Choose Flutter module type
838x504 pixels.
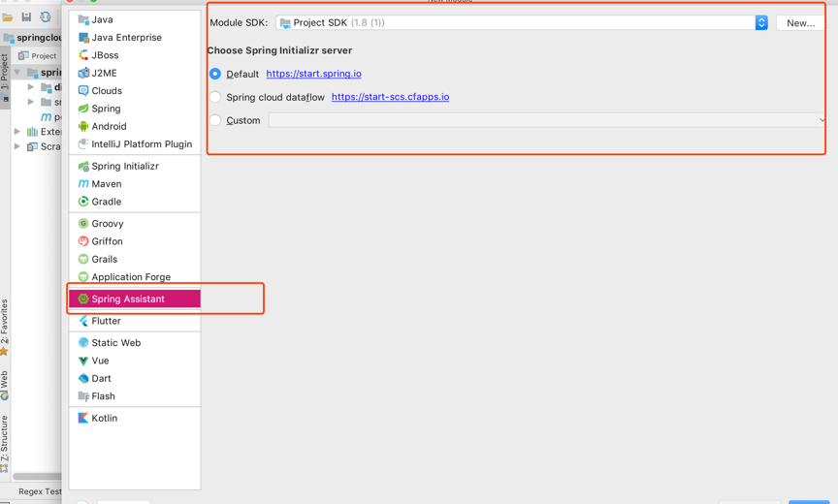[135, 321]
